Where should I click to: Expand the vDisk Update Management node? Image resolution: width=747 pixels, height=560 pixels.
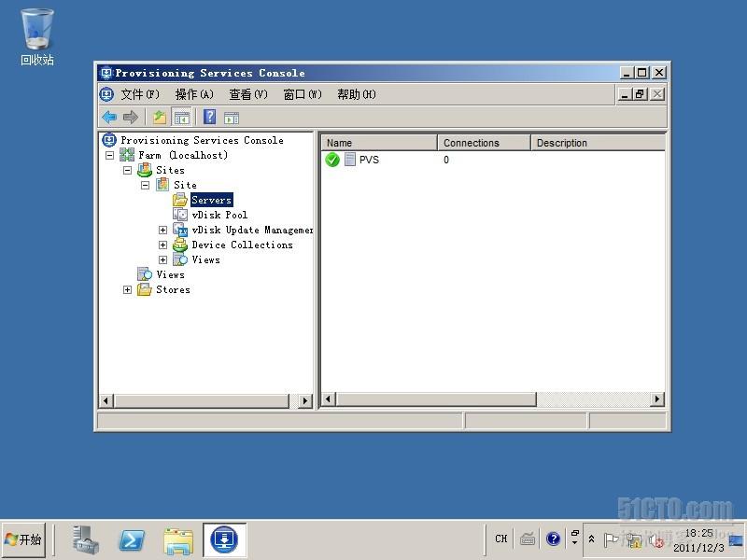pyautogui.click(x=162, y=230)
